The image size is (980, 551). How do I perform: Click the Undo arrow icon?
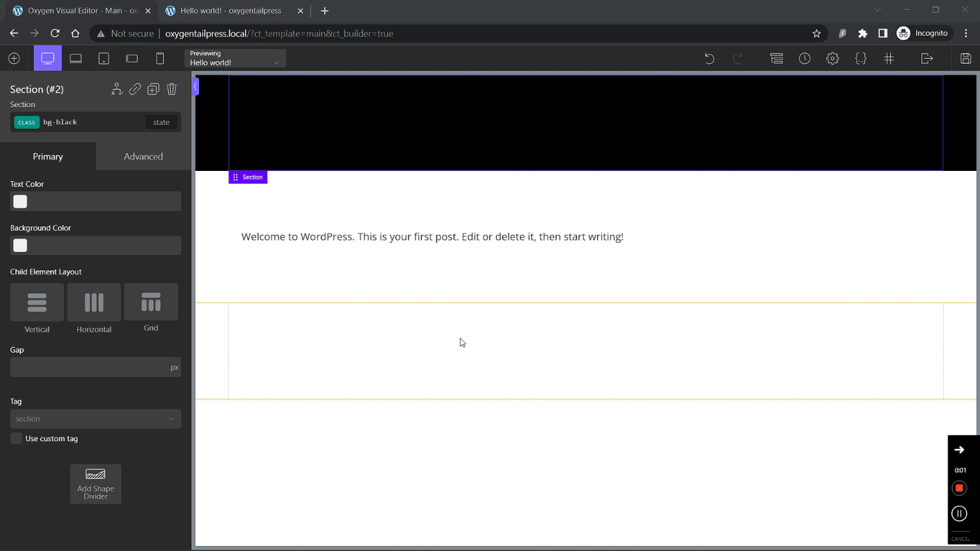click(x=709, y=59)
